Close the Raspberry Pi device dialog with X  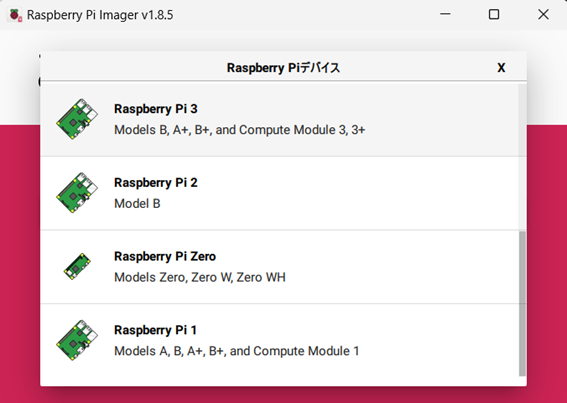click(501, 68)
